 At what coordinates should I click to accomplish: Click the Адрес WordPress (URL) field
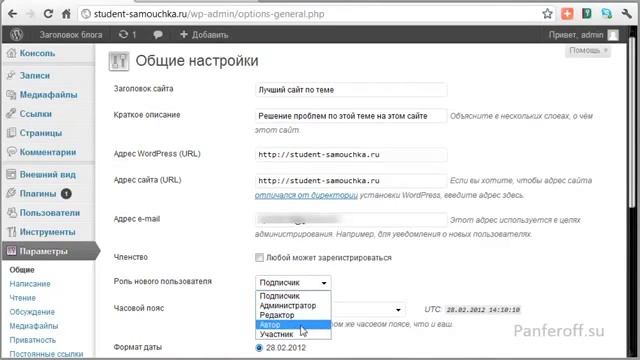(351, 155)
